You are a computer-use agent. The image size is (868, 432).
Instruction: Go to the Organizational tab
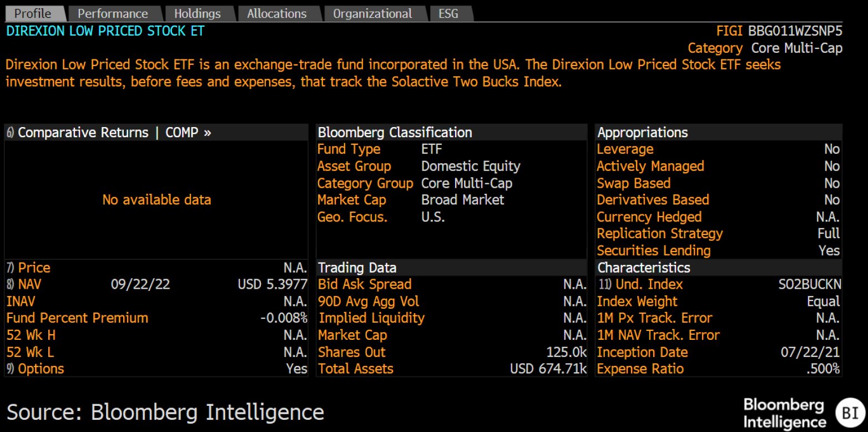point(372,14)
